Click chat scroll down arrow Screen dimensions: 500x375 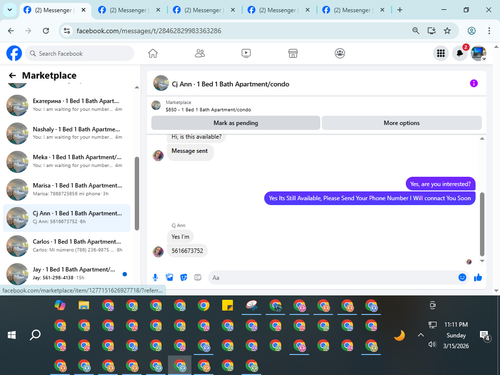482,261
